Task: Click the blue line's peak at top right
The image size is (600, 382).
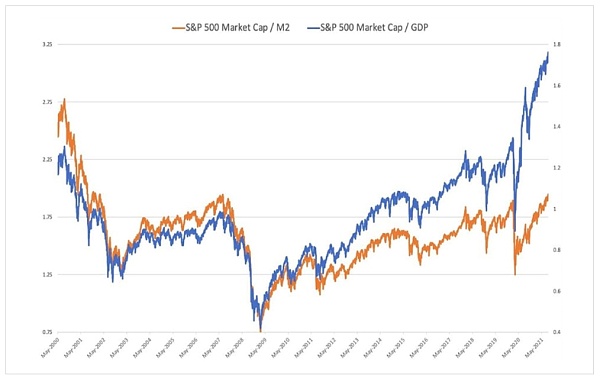Action: pyautogui.click(x=548, y=52)
